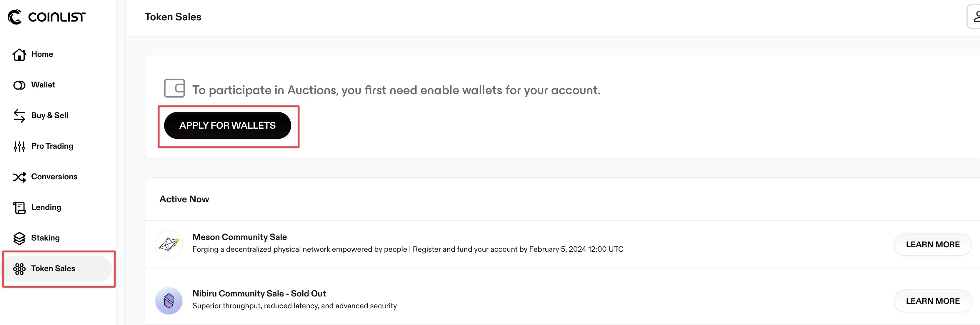Open the Meson Community Sale title
This screenshot has height=325, width=980.
(239, 237)
